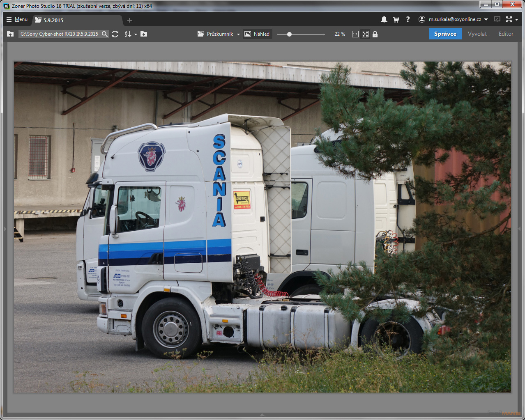The width and height of the screenshot is (525, 420).
Task: Expand the m.surkala@oxyonline.cz account dropdown
Action: click(486, 19)
